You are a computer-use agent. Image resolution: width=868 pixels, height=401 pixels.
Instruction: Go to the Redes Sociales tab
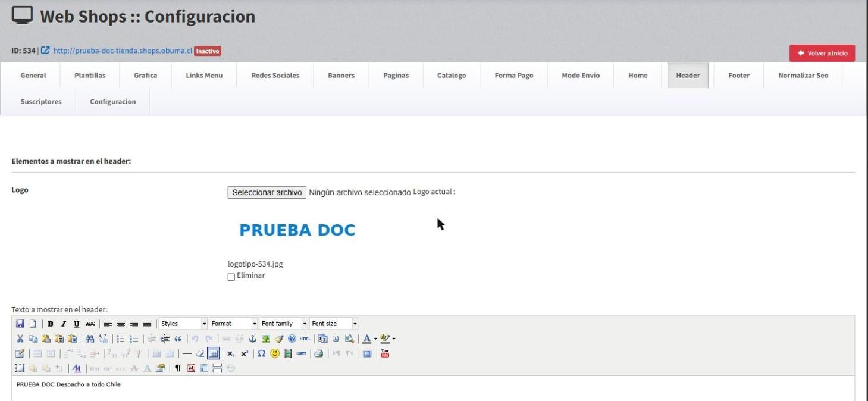pos(275,76)
